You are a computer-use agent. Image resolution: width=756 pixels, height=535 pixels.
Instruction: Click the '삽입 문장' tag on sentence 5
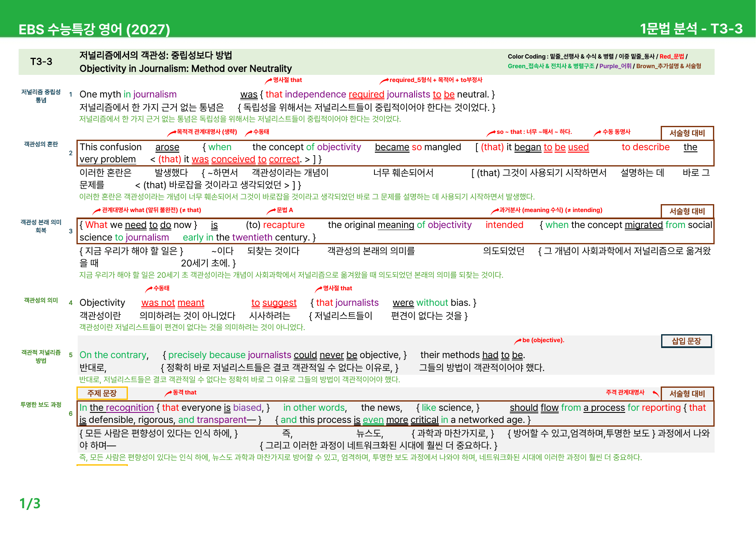coord(686,341)
